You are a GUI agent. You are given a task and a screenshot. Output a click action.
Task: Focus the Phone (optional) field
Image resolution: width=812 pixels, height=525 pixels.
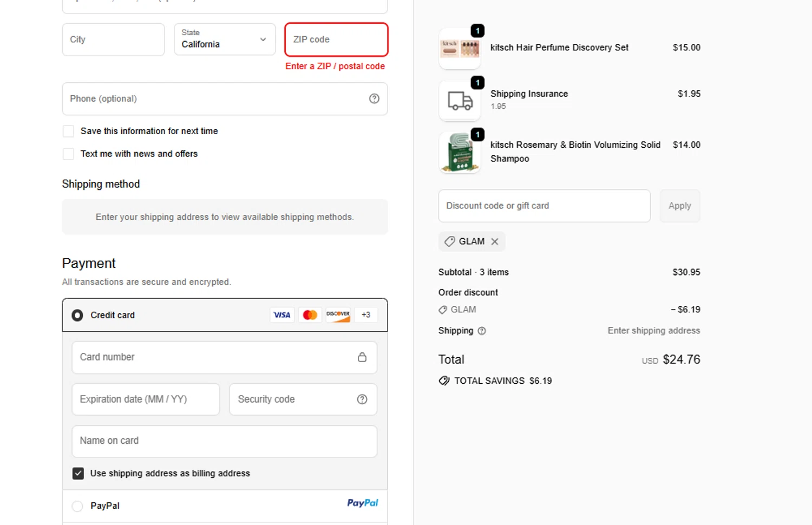tap(225, 99)
